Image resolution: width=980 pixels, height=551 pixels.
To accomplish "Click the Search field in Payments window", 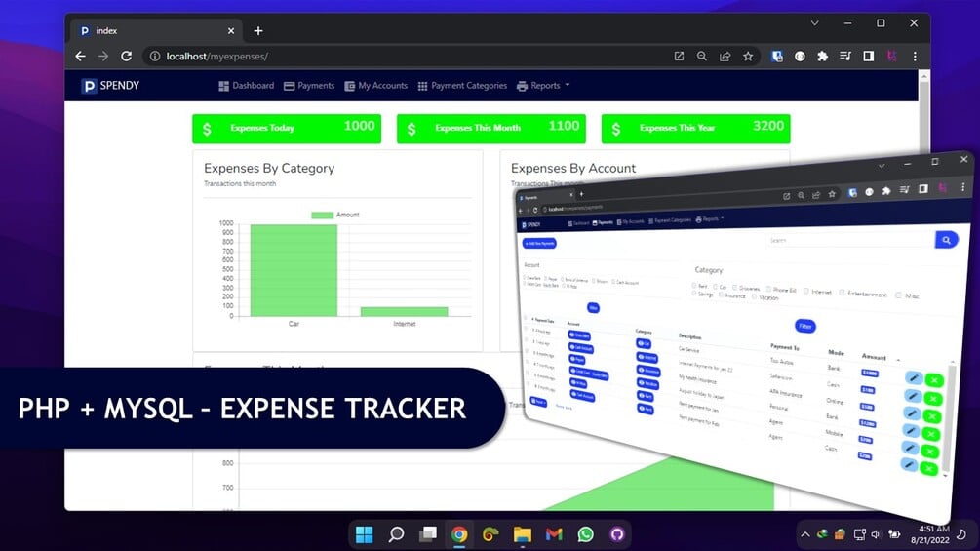I will click(x=850, y=240).
